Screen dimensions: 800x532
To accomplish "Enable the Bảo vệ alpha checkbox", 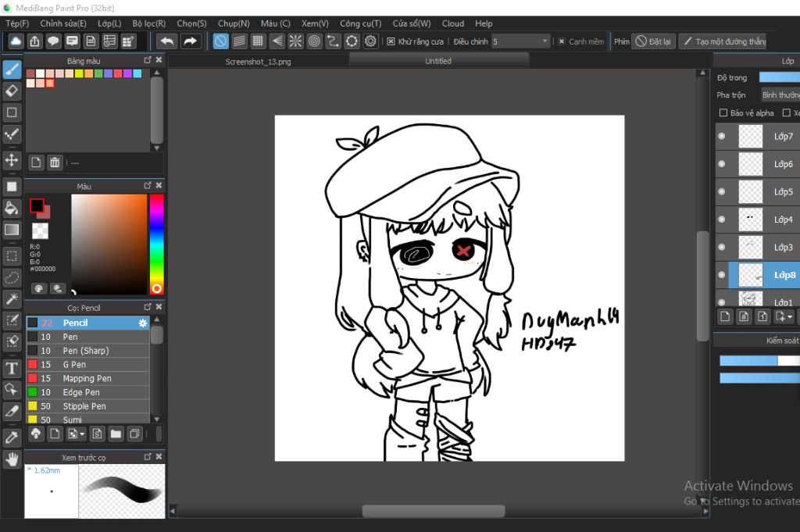I will pos(723,112).
